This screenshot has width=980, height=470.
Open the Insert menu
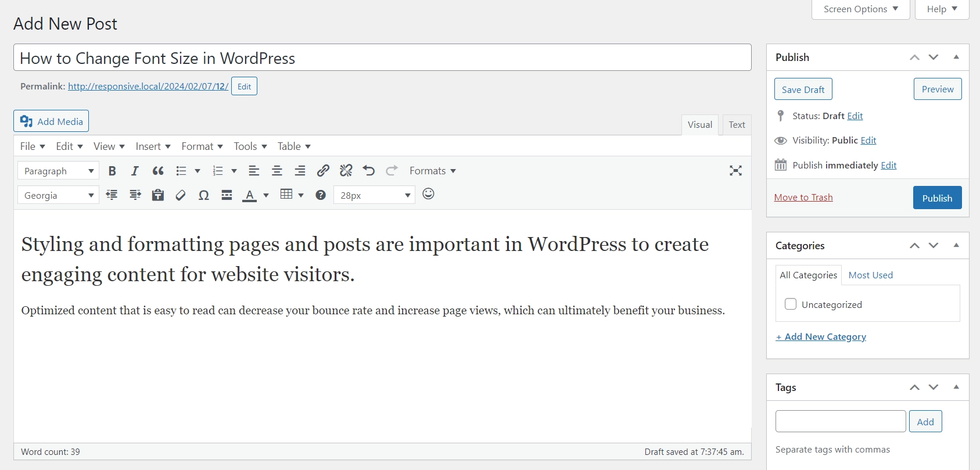point(153,146)
